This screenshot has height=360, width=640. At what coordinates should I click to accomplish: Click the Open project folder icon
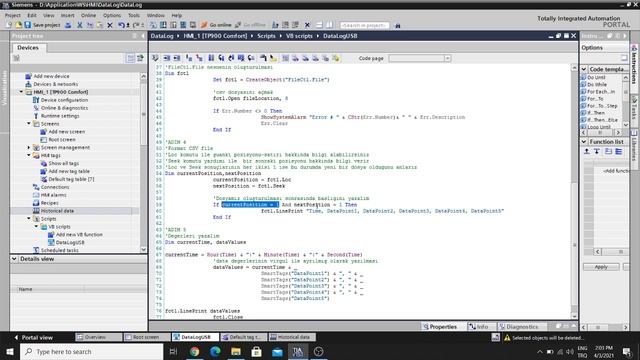tap(18, 25)
